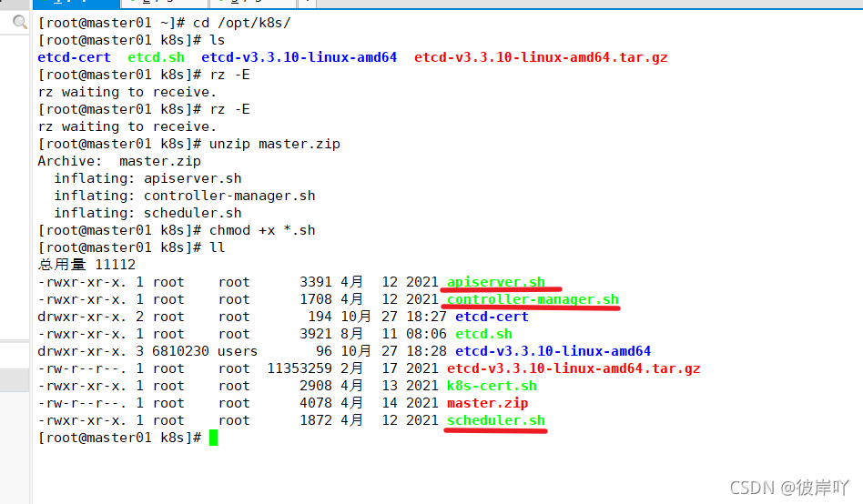Click the green cursor block at the last prompt
The width and height of the screenshot is (863, 504).
[214, 438]
